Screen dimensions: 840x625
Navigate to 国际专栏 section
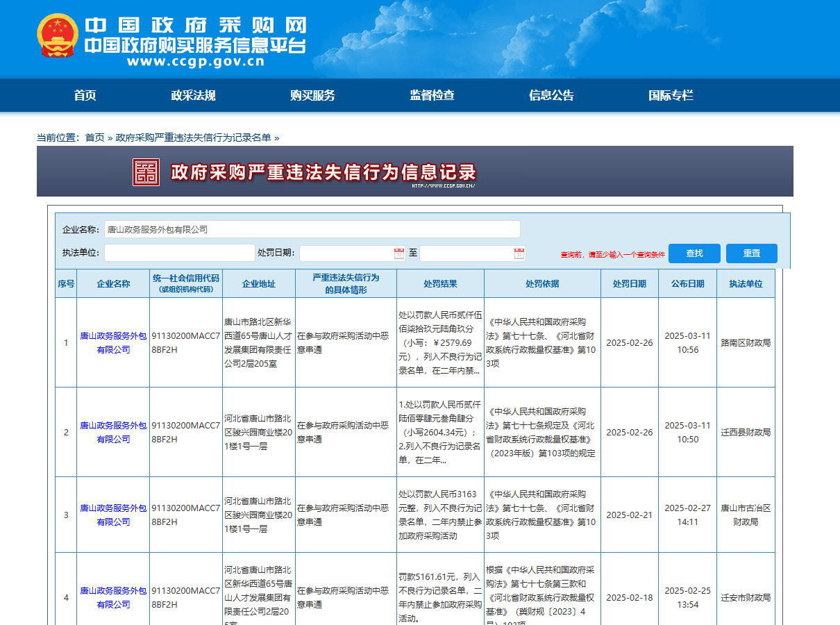tap(671, 96)
